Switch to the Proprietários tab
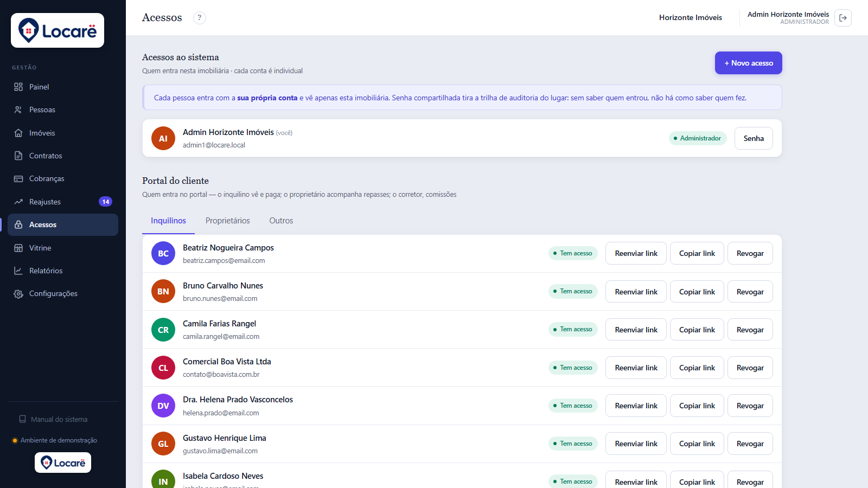The width and height of the screenshot is (868, 488). coord(228,221)
